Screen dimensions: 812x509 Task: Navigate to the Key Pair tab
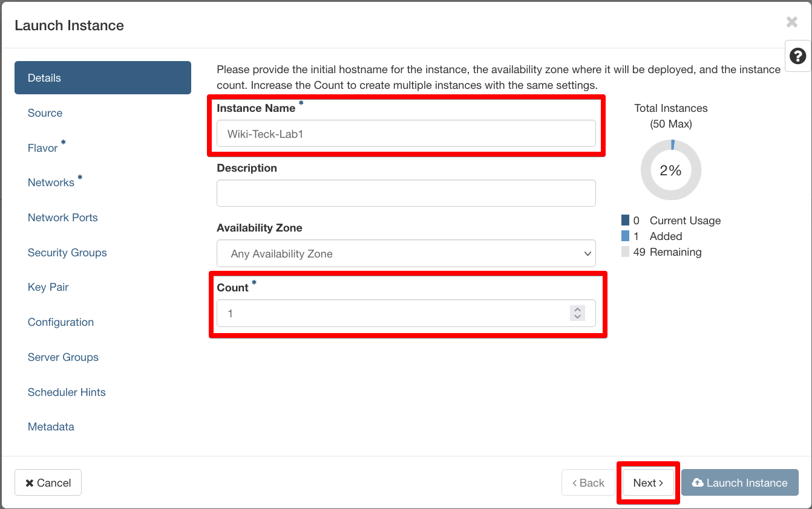click(x=48, y=287)
